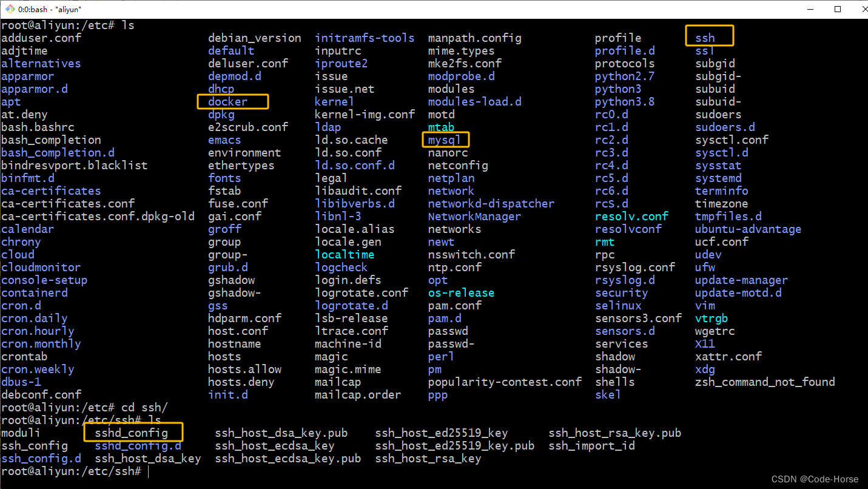Image resolution: width=868 pixels, height=489 pixels.
Task: Click 'ubuntu-advantage' directory entry
Action: tap(748, 229)
